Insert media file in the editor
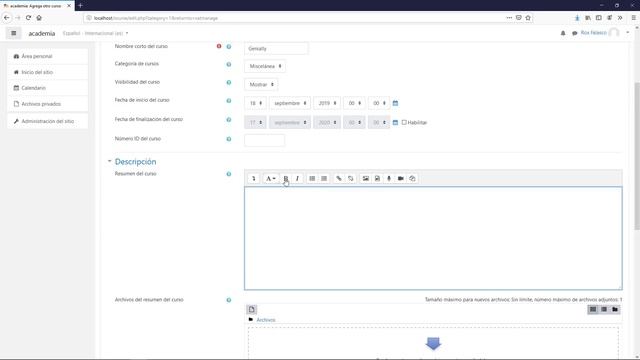Viewport: 640px width, 360px height. [377, 178]
